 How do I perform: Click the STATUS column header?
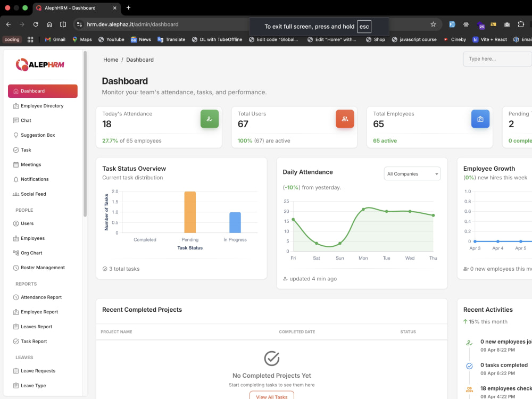(x=408, y=332)
